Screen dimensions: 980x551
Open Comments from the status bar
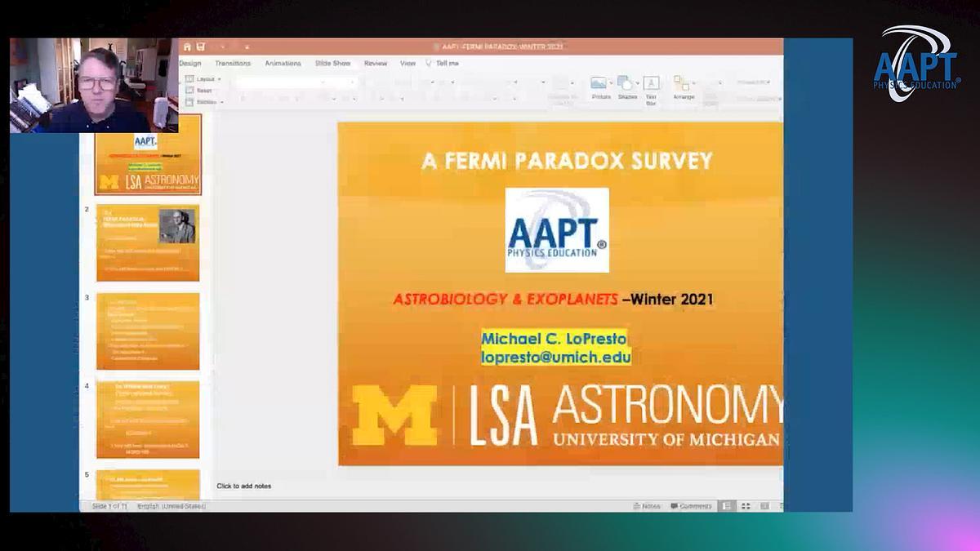[691, 506]
